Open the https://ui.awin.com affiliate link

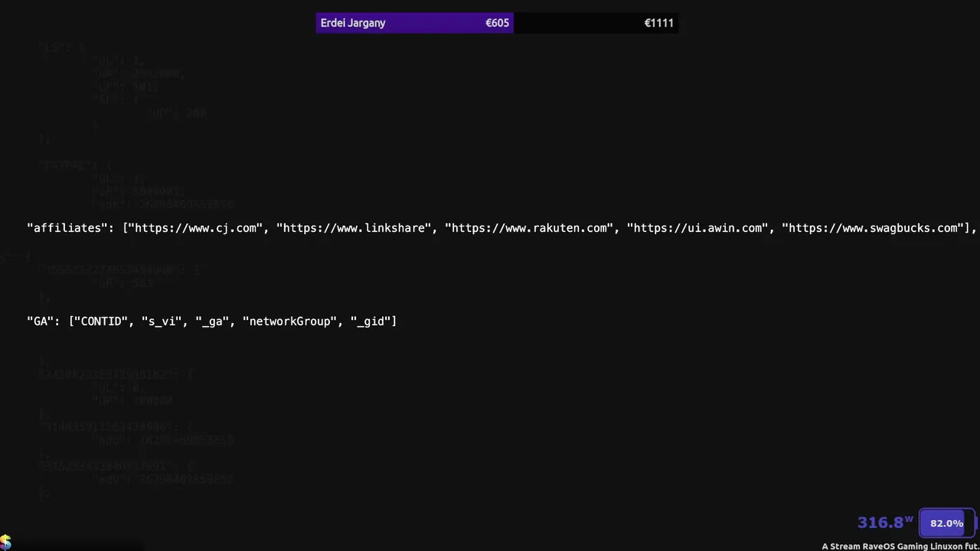tap(698, 228)
